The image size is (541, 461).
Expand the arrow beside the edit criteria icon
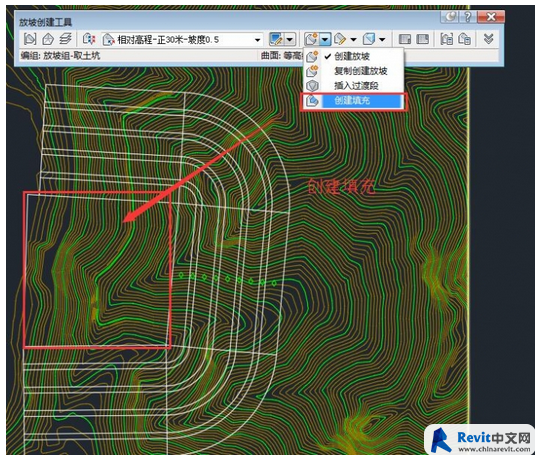[x=290, y=39]
